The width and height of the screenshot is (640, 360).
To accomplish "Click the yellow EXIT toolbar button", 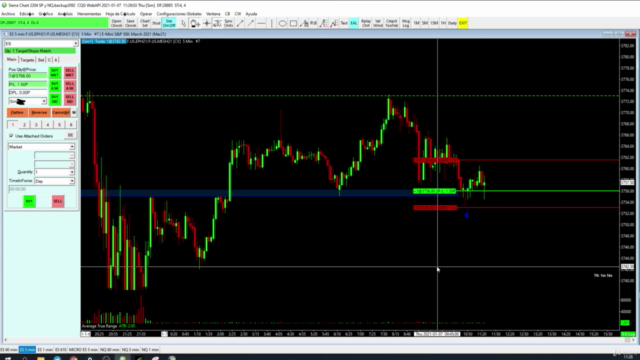I will 463,23.
